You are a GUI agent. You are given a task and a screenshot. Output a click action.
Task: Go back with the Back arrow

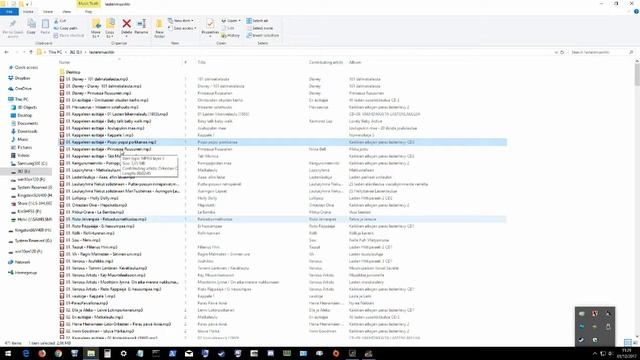click(x=7, y=52)
